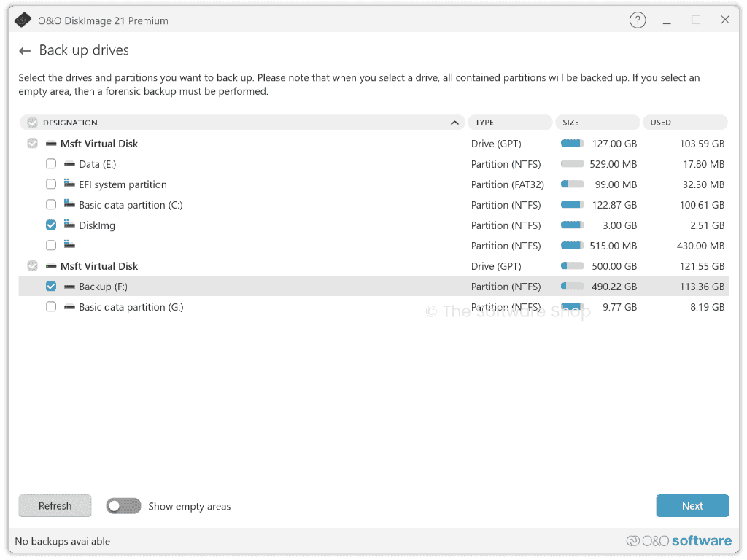Click the 122.87 GB size value
The image size is (747, 560).
coord(614,205)
